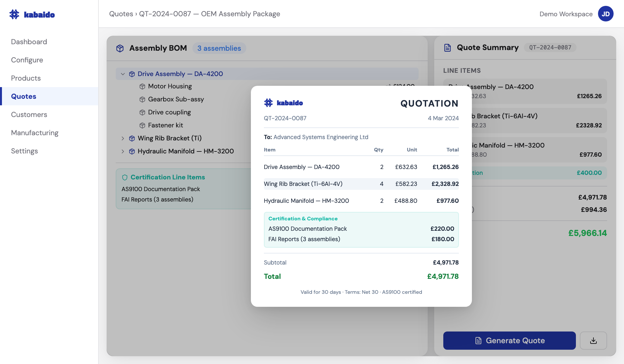Viewport: 624px width, 364px height.
Task: Click the box icon next to Motor Housing
Action: pyautogui.click(x=142, y=86)
